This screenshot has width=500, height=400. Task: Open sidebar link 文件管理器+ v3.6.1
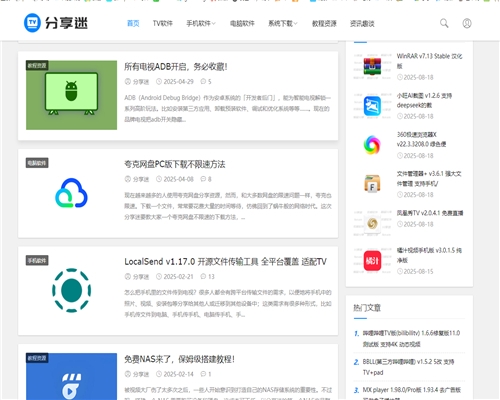[429, 179]
